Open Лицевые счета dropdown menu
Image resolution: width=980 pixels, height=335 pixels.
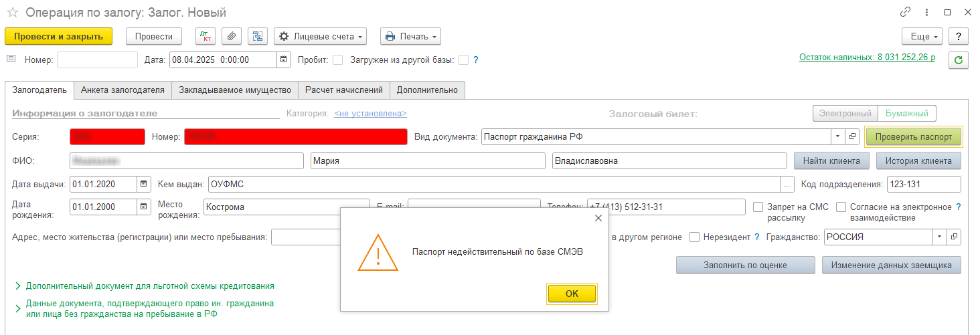321,36
